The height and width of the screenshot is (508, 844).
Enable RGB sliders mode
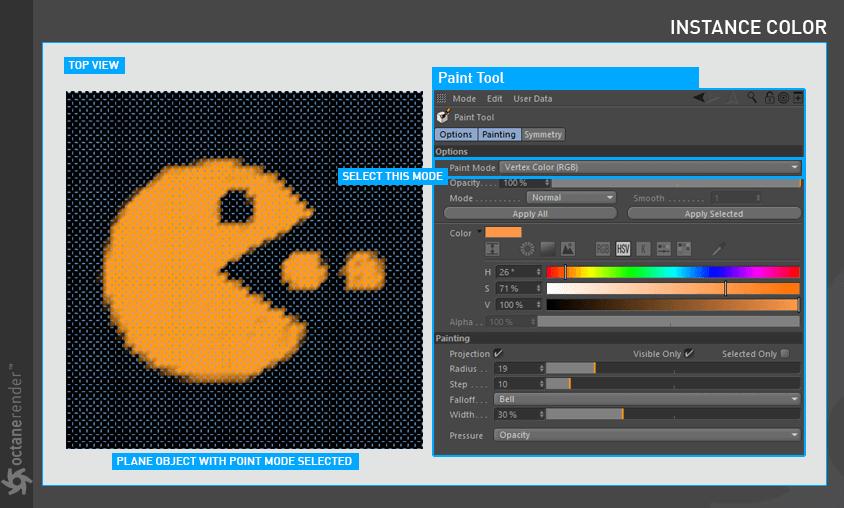pyautogui.click(x=602, y=249)
